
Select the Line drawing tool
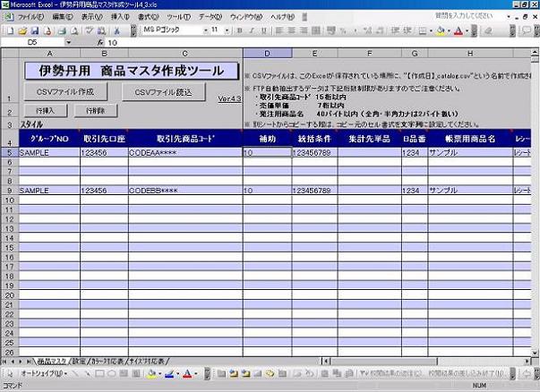point(75,373)
